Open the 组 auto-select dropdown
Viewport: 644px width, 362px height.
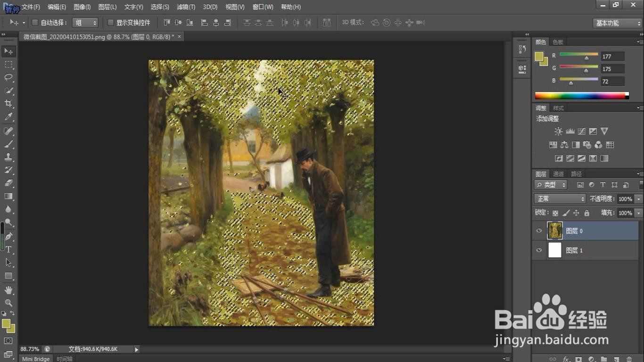pyautogui.click(x=85, y=23)
